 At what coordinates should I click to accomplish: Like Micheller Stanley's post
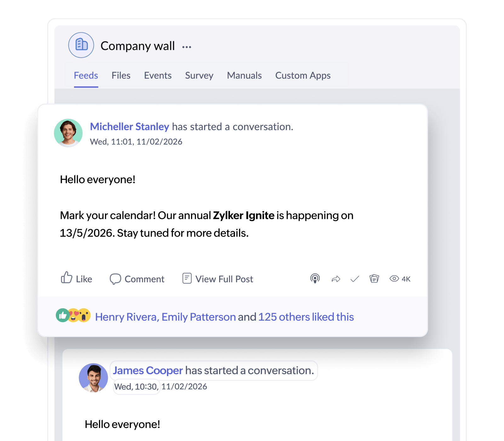[76, 278]
